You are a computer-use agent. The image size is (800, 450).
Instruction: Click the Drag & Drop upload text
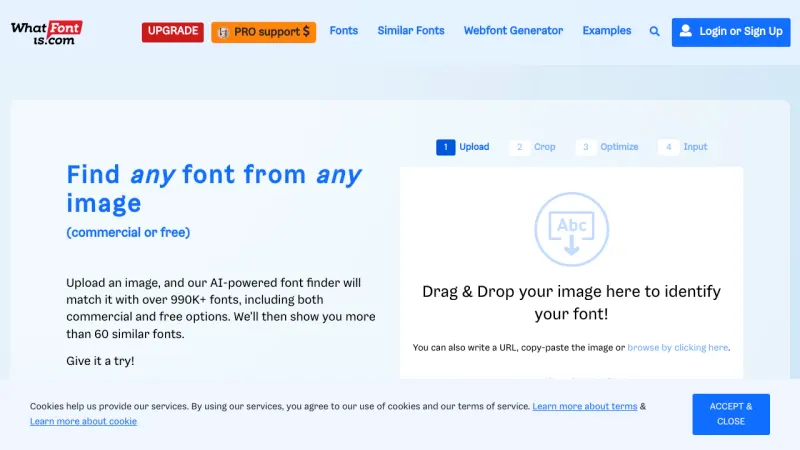pyautogui.click(x=571, y=302)
